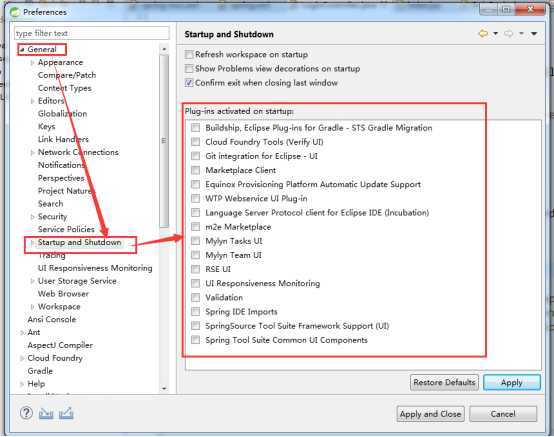Check the Marketplace Client plug-in
The image size is (554, 437).
point(195,170)
